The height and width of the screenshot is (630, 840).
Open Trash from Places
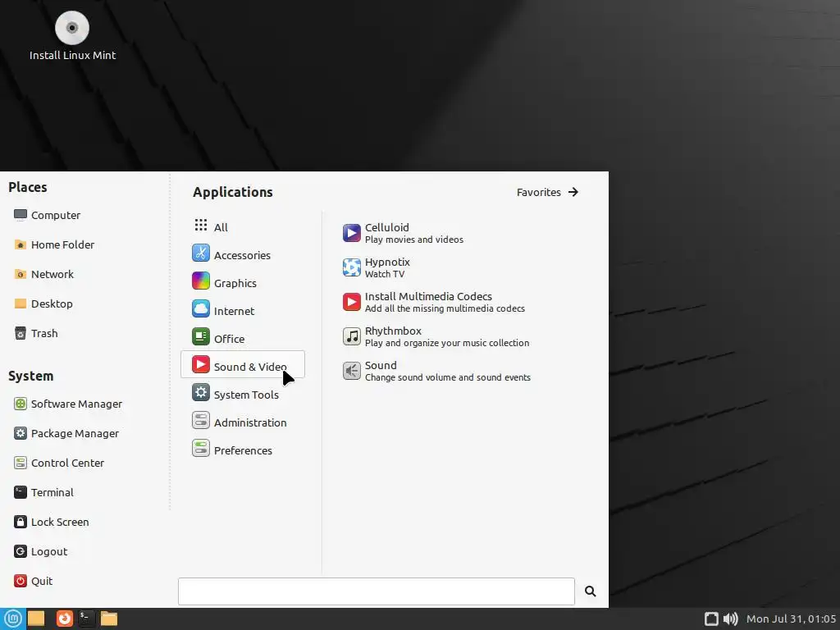tap(36, 333)
